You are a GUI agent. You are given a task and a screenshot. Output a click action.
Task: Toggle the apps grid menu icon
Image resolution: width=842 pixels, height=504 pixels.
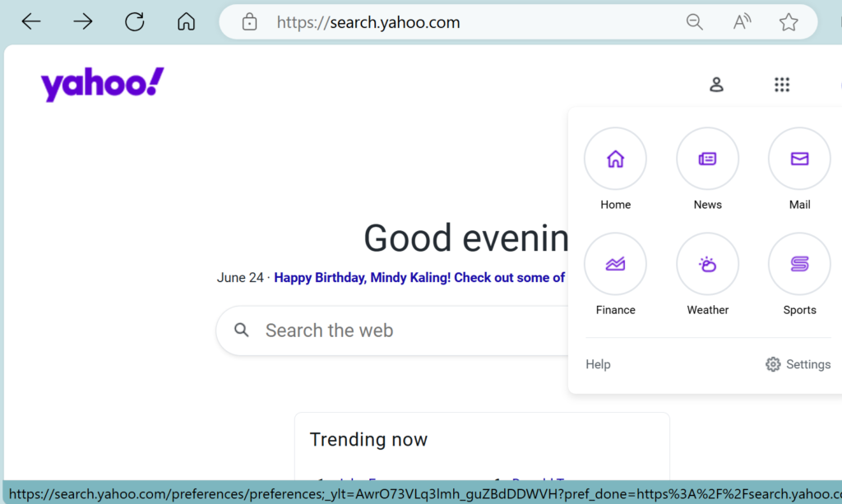click(x=782, y=84)
